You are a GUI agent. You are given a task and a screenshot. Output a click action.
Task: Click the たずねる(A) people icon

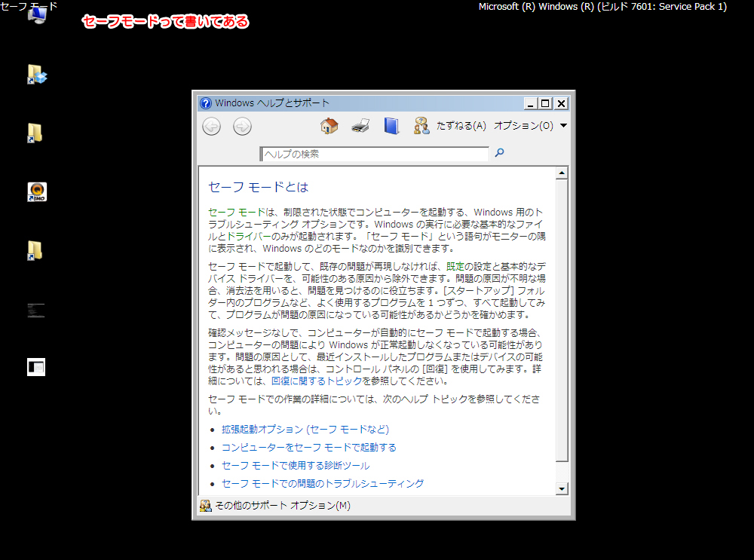pyautogui.click(x=421, y=126)
